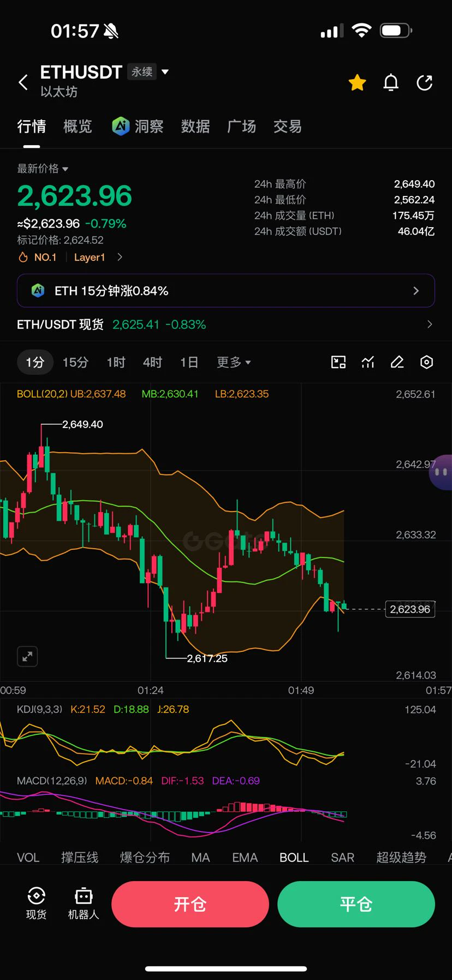Expand the 更多 intervals dropdown
Screen dimensions: 452x980
234,362
